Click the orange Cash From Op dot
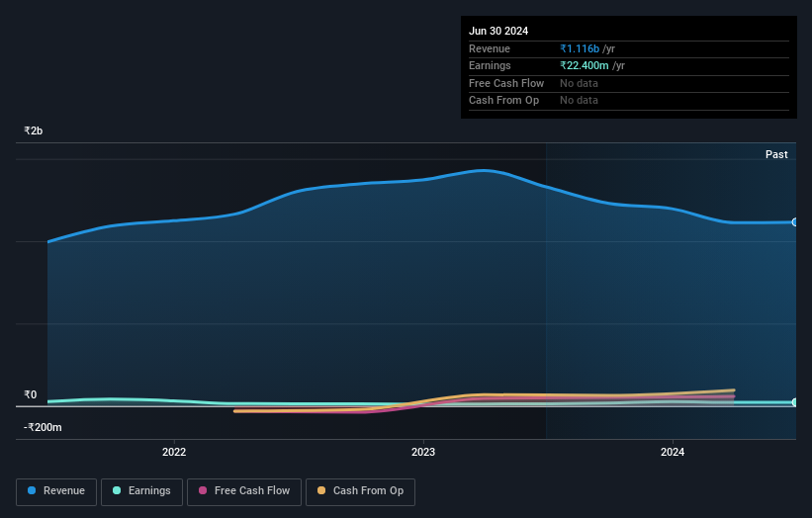Viewport: 812px width, 518px height. pyautogui.click(x=321, y=490)
